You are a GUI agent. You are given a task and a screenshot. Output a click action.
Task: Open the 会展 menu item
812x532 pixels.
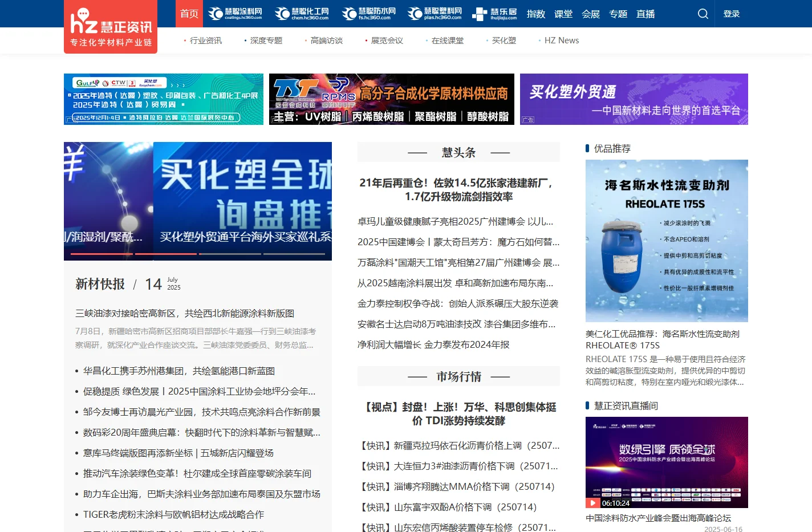(591, 14)
